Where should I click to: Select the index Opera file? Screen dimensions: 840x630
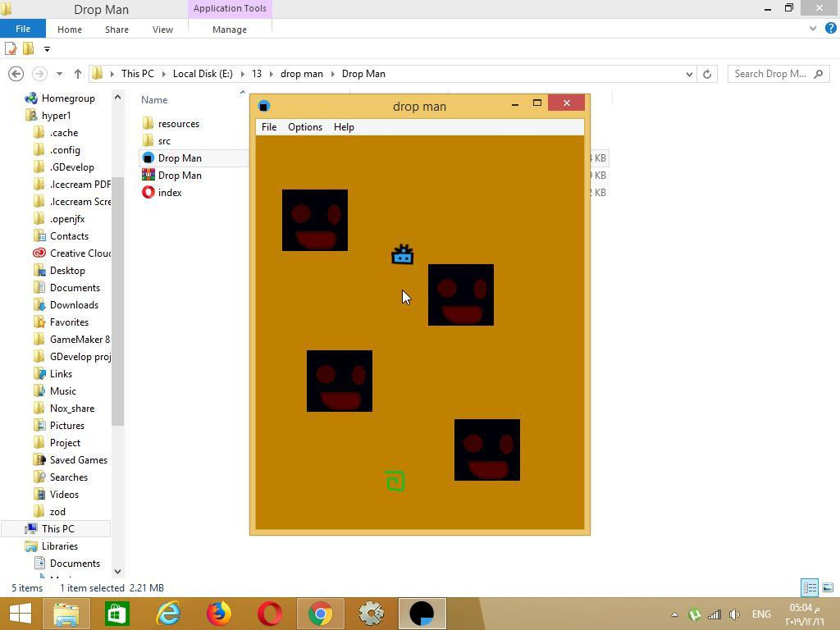click(x=162, y=192)
